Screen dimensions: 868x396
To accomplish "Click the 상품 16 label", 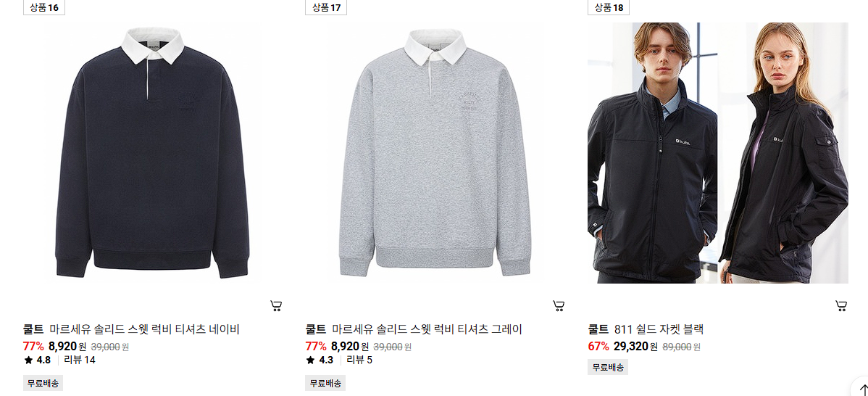I will point(43,7).
